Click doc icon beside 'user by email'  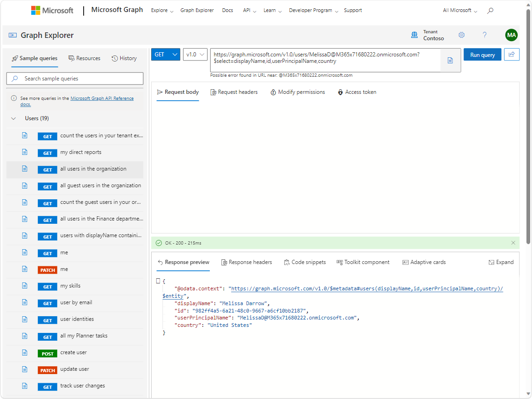tap(25, 302)
